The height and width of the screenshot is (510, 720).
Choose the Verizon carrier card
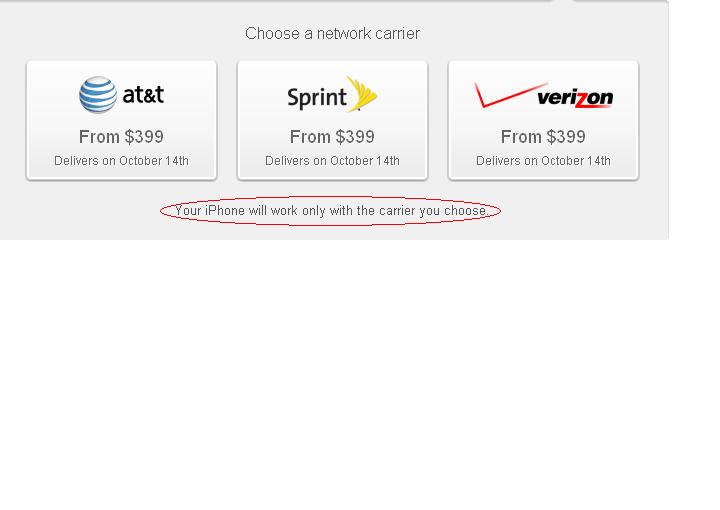(x=543, y=120)
